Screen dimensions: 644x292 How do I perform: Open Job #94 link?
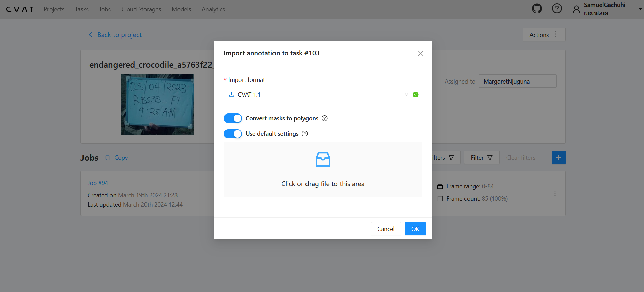tap(98, 183)
